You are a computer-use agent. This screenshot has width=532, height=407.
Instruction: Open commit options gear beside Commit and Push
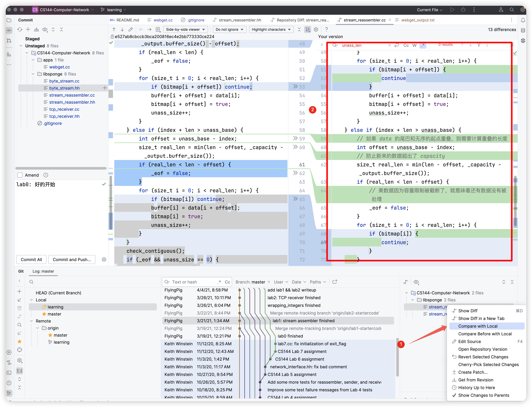[104, 259]
